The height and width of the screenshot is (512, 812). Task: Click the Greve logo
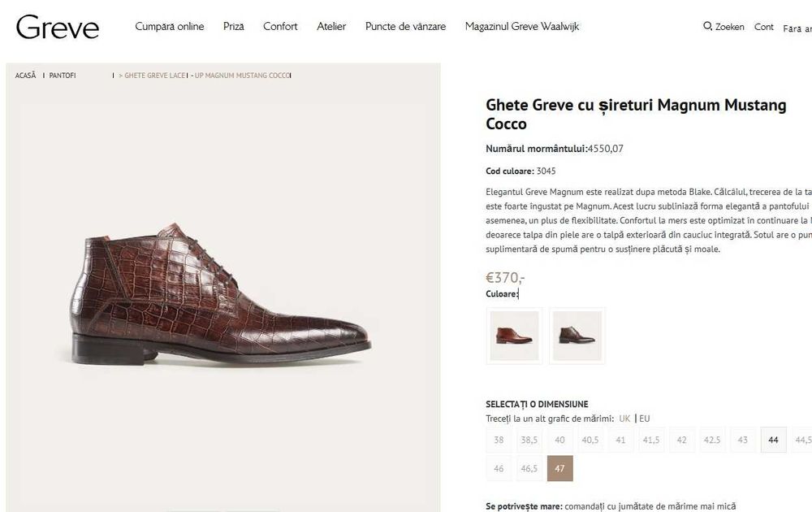point(58,28)
